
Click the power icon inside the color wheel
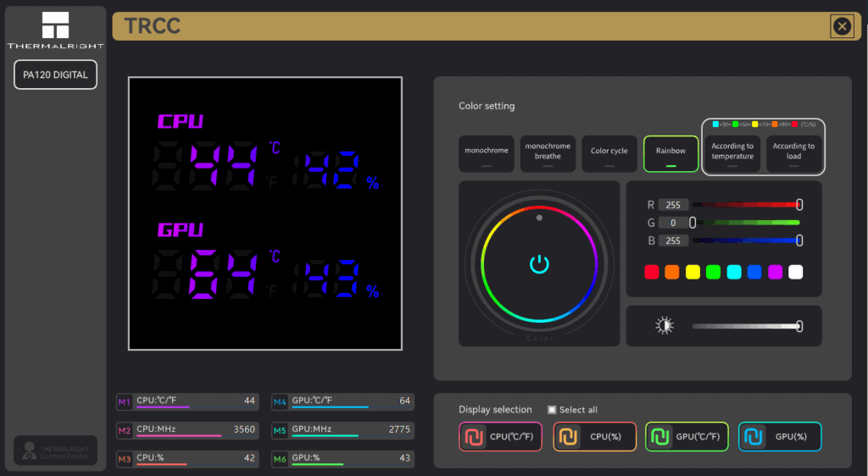pyautogui.click(x=539, y=264)
